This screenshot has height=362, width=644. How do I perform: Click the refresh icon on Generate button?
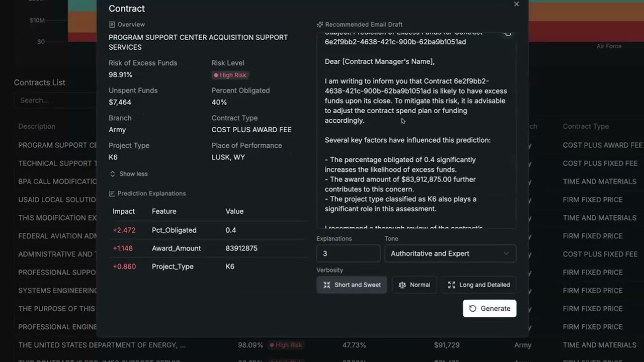(472, 309)
